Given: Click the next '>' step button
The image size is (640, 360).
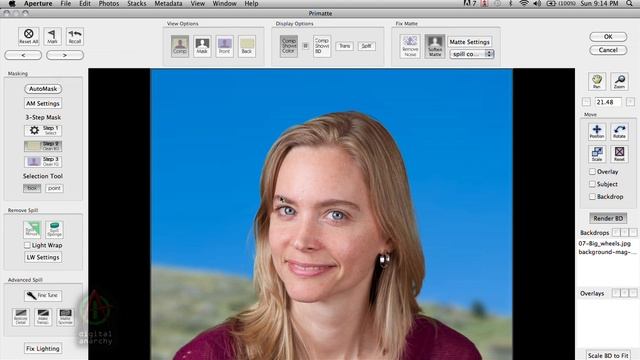Looking at the screenshot, I should (65, 55).
